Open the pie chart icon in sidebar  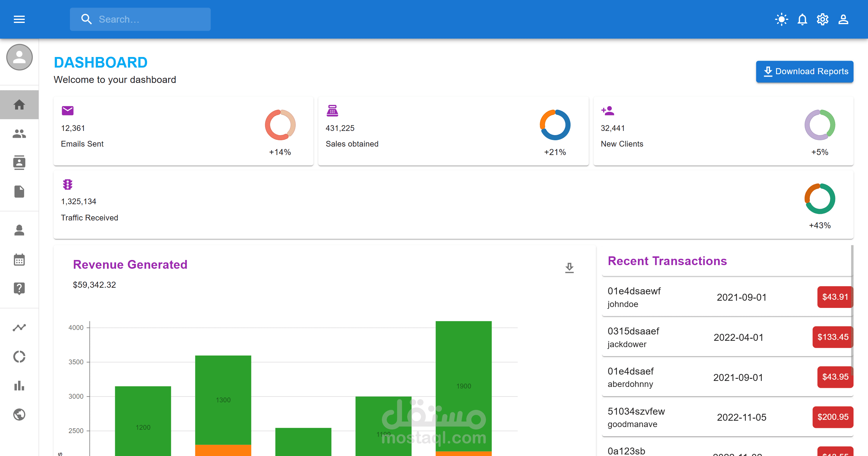[x=19, y=356]
